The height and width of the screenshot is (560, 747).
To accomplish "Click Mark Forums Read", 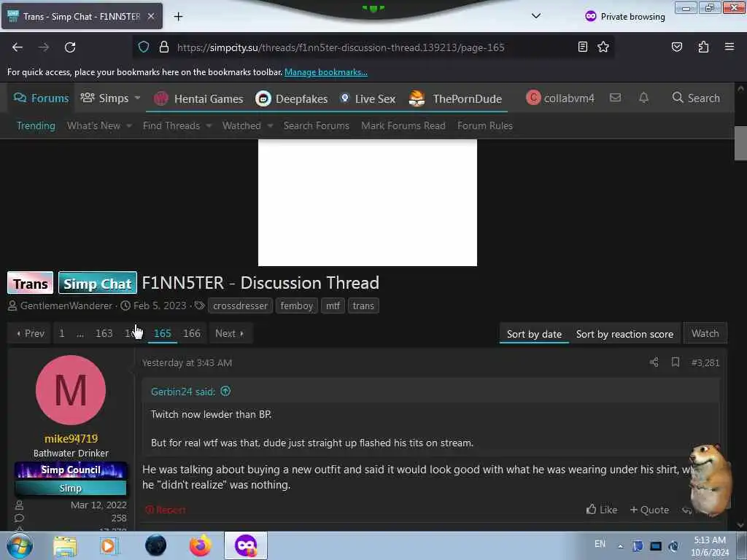I will pyautogui.click(x=403, y=125).
